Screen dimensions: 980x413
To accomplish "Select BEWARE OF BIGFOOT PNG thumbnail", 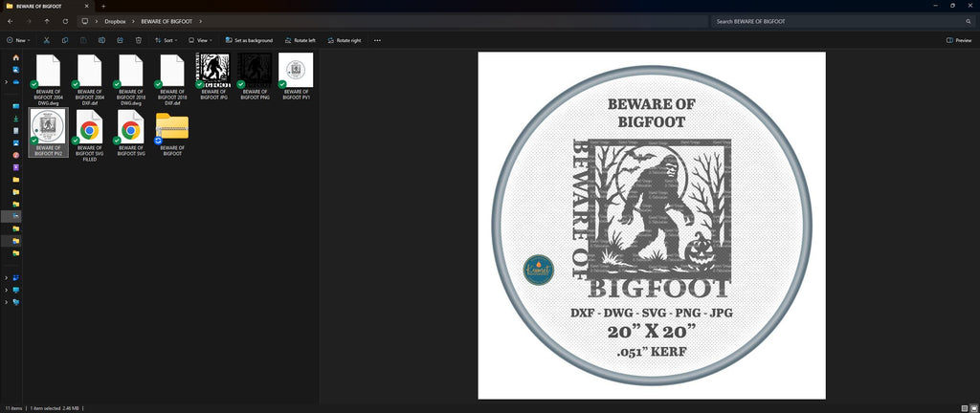I will coord(255,76).
